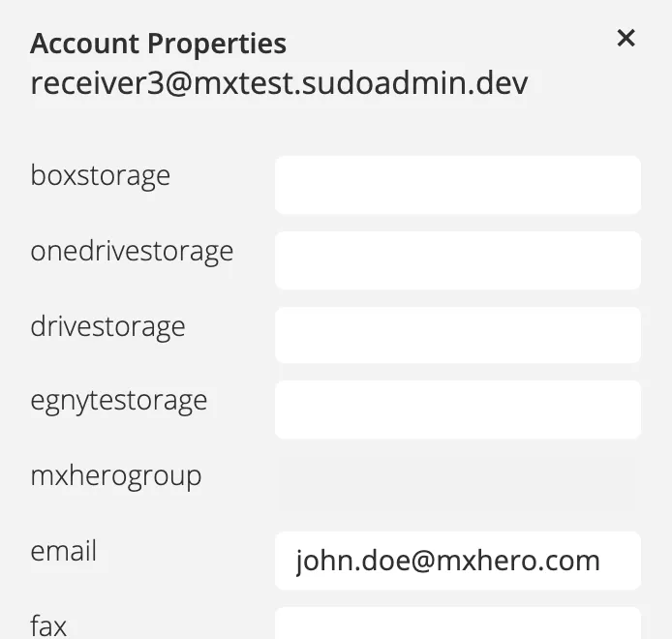
Task: Place cursor before "john" in email field
Action: [x=296, y=561]
